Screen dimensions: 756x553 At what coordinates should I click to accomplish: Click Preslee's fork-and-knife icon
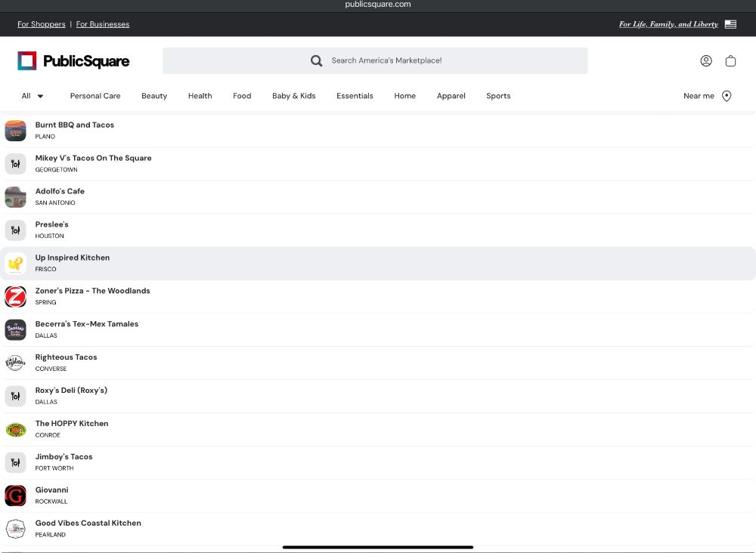15,230
